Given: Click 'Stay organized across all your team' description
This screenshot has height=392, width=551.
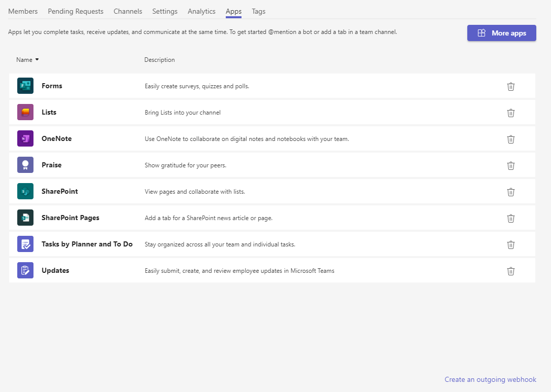Looking at the screenshot, I should (220, 244).
